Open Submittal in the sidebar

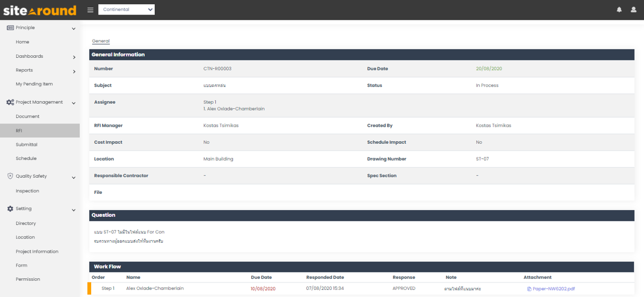(27, 144)
